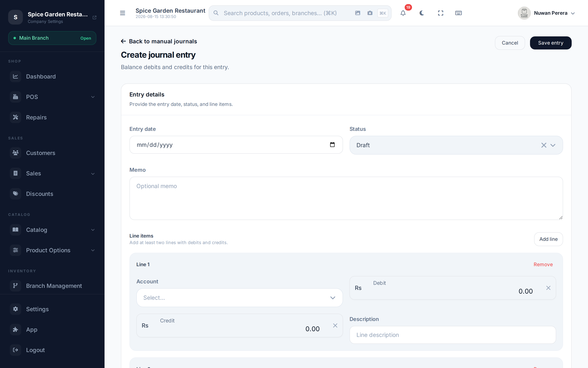This screenshot has height=368, width=588.
Task: Open the notifications bell
Action: tap(403, 13)
